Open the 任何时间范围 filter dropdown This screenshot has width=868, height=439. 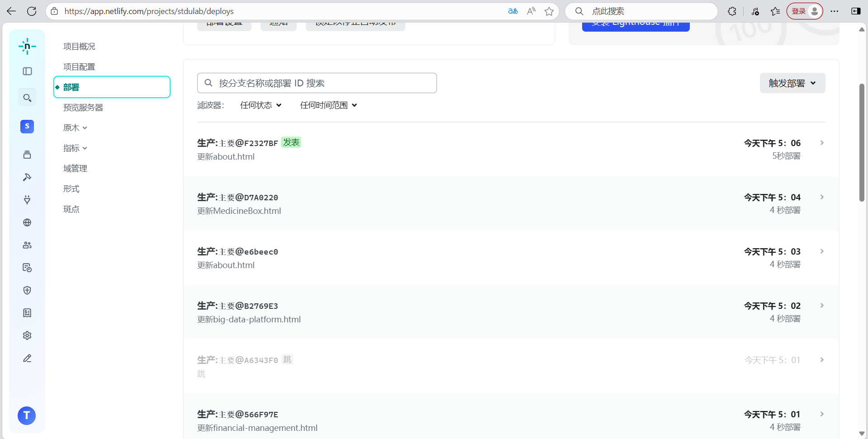[328, 105]
